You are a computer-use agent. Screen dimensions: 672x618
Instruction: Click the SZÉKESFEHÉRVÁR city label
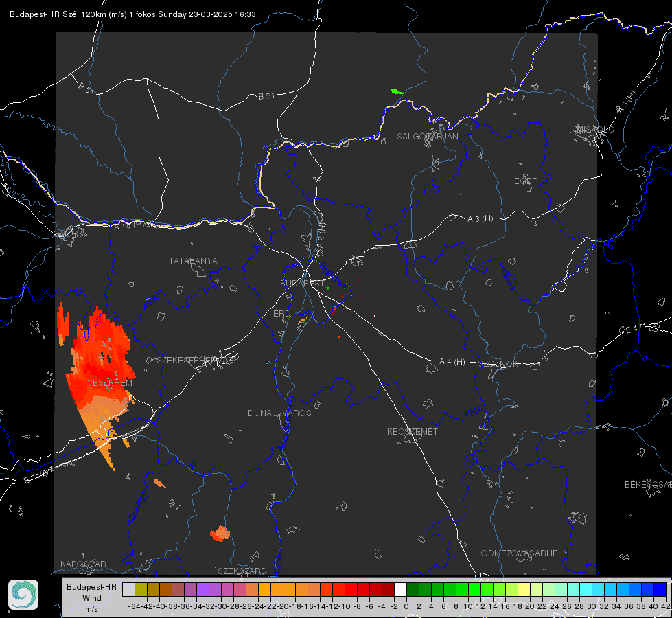pyautogui.click(x=196, y=360)
